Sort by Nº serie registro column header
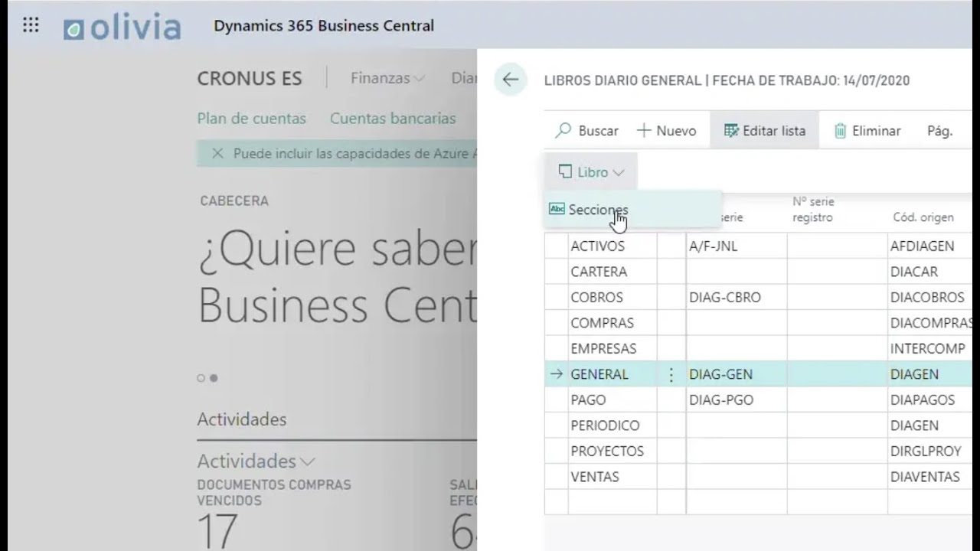 pos(813,210)
